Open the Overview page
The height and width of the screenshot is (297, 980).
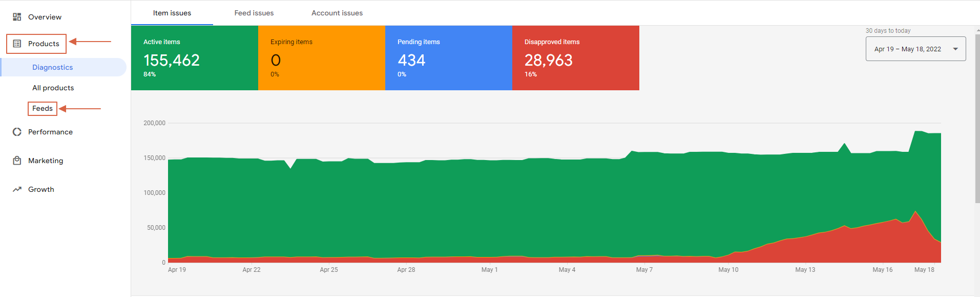click(x=45, y=17)
